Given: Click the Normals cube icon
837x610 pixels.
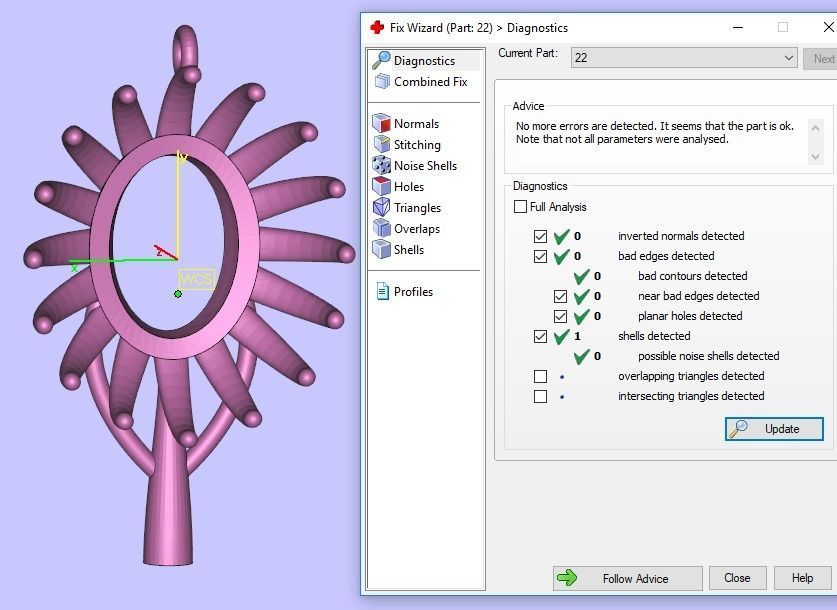Looking at the screenshot, I should [381, 123].
